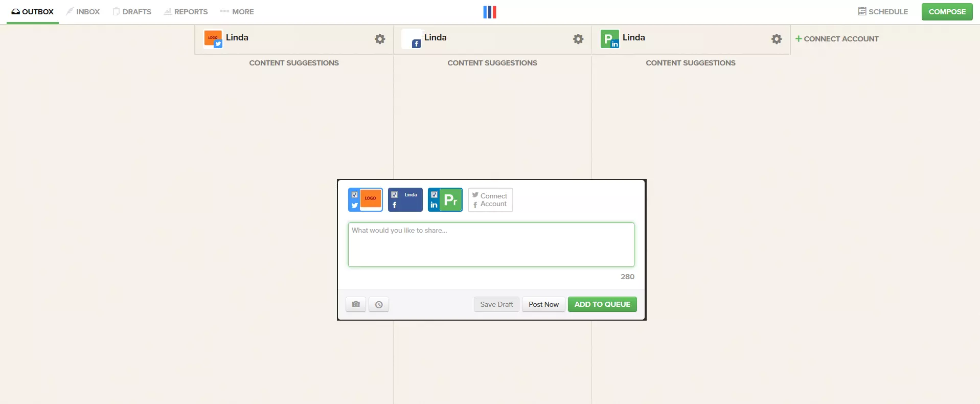This screenshot has width=980, height=404.
Task: Click the Linda name in the Twitter column header
Action: [x=237, y=37]
